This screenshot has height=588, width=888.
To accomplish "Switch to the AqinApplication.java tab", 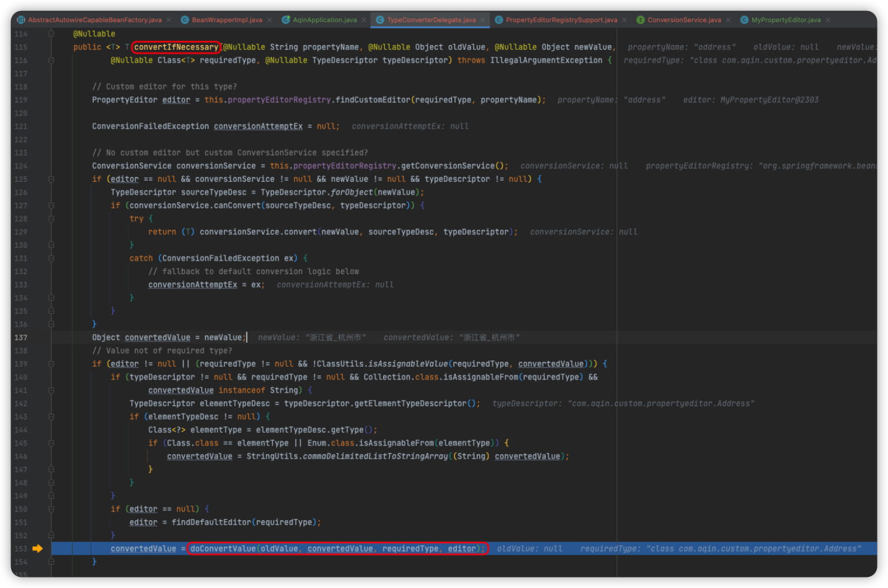I will (x=324, y=20).
